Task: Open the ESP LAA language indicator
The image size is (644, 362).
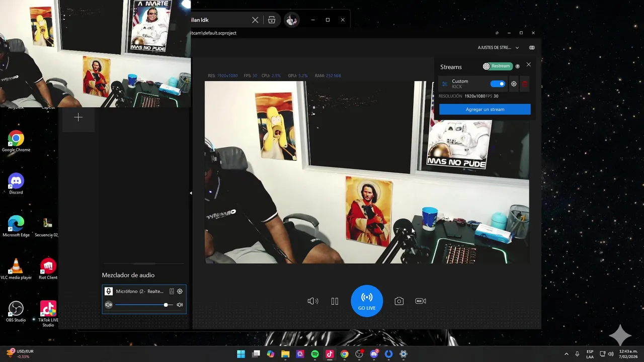Action: pyautogui.click(x=590, y=354)
